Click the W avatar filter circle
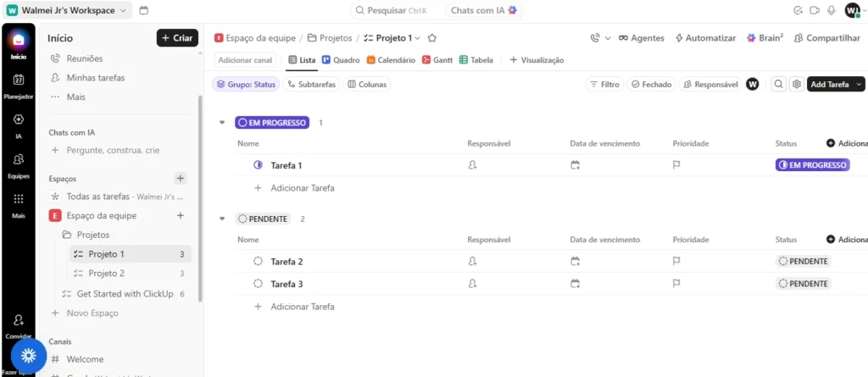868x377 pixels. coord(753,84)
